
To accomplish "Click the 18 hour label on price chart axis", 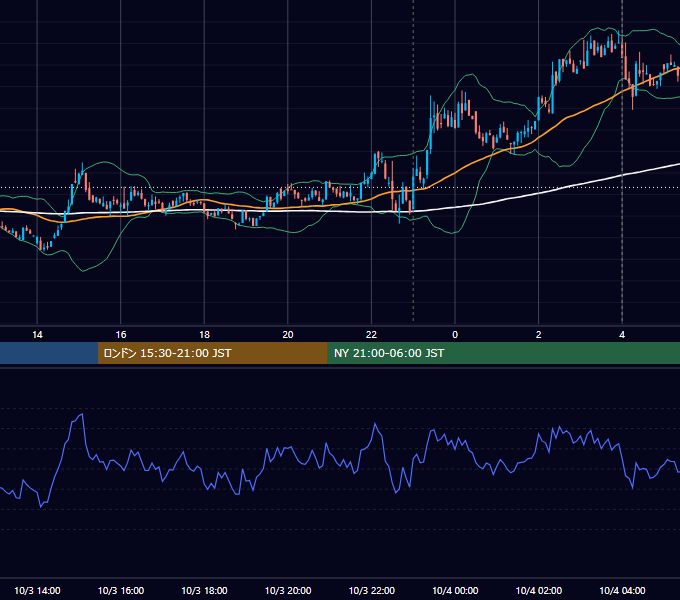I will click(204, 335).
